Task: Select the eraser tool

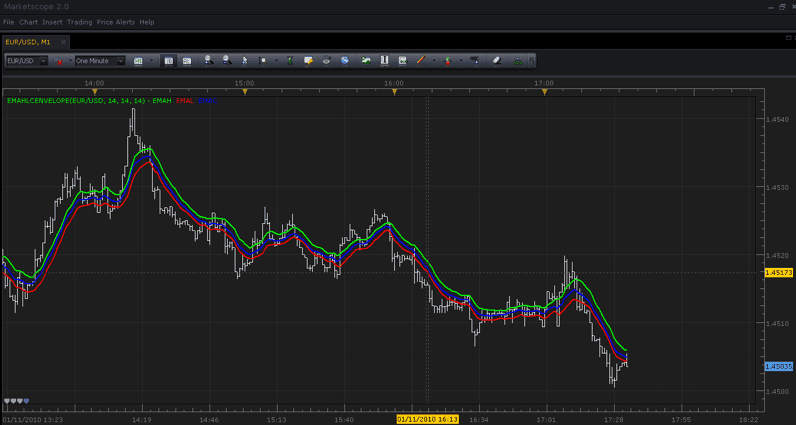Action: (x=497, y=61)
